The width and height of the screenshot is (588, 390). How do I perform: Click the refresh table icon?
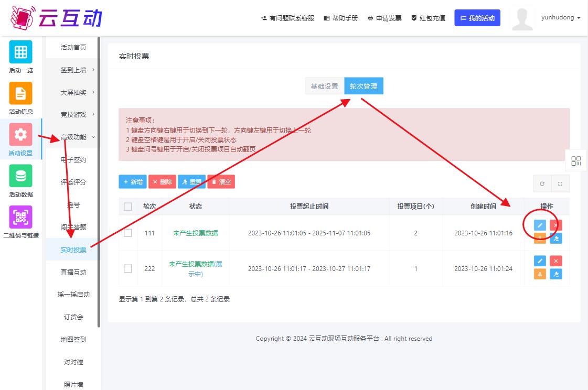pos(542,184)
